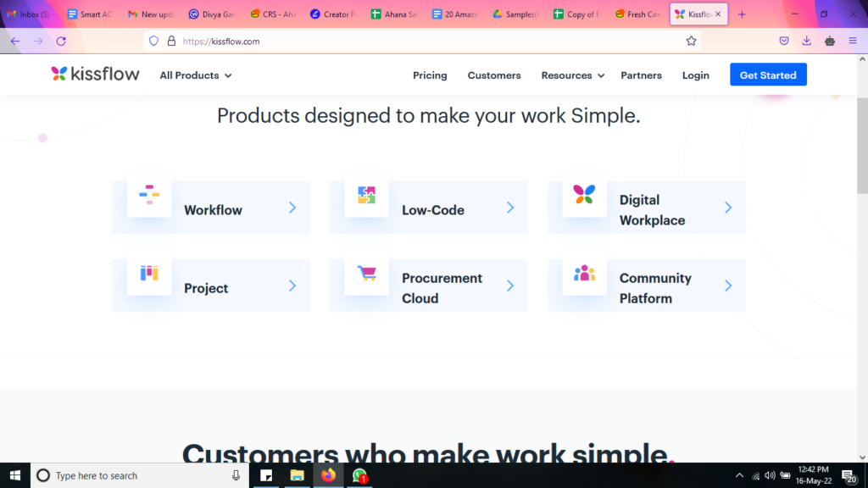
Task: View site security via the padlock icon
Action: 171,41
